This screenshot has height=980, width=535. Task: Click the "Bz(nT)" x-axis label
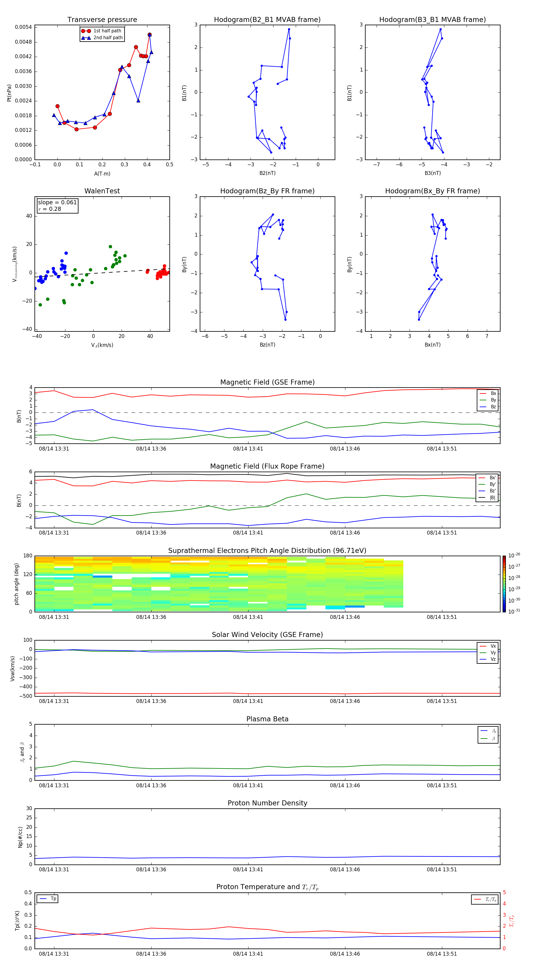(267, 345)
